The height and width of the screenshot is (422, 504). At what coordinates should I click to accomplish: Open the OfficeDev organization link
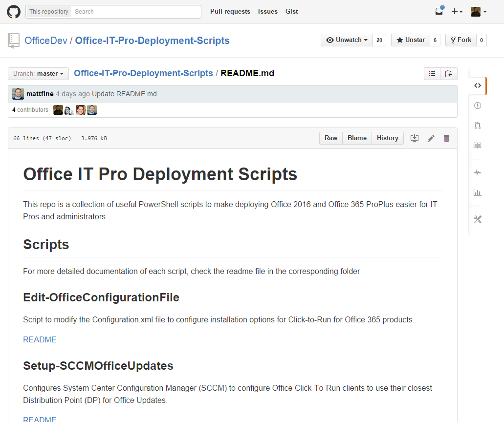click(46, 41)
